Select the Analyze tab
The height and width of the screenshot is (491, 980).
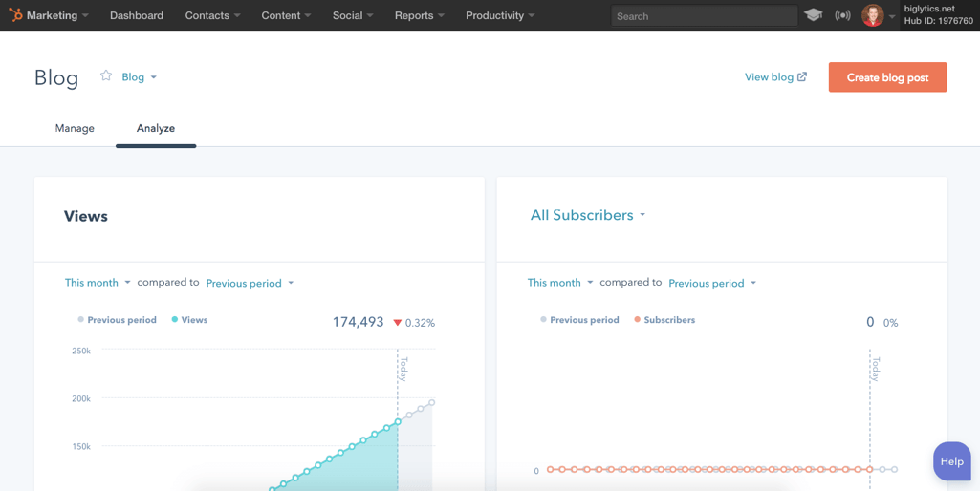[156, 129]
